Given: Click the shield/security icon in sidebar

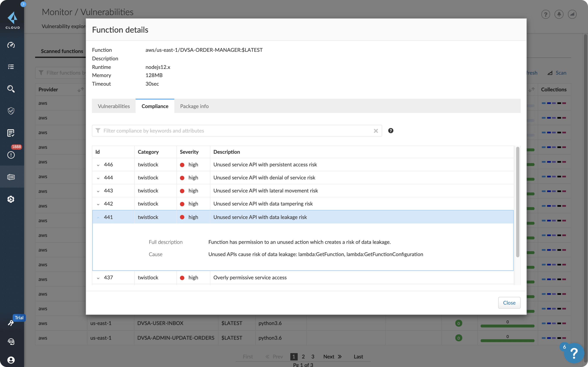Looking at the screenshot, I should [11, 111].
